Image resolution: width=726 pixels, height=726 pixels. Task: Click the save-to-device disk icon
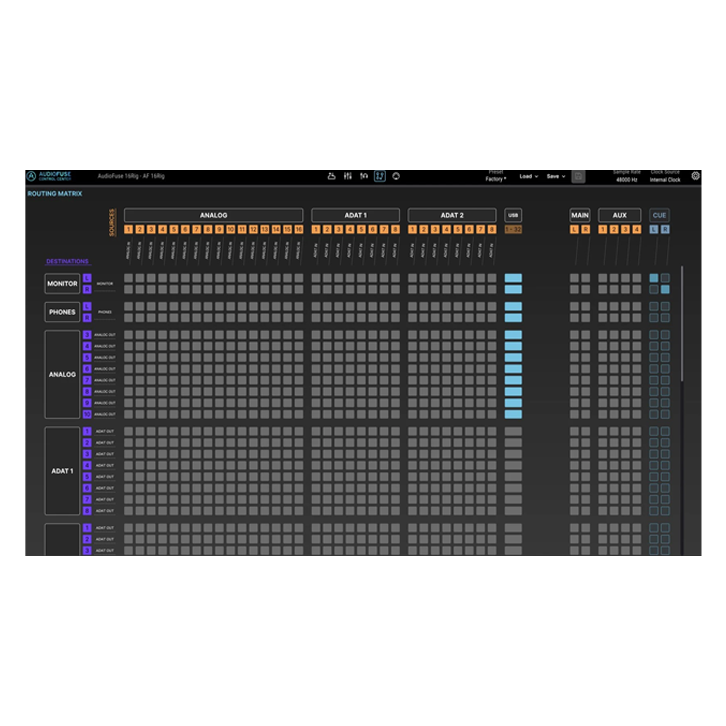coord(578,176)
